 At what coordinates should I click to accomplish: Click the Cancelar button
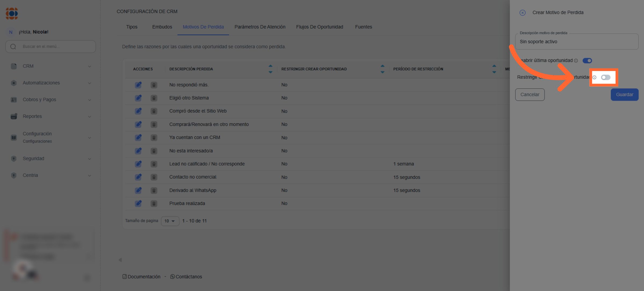coord(530,95)
